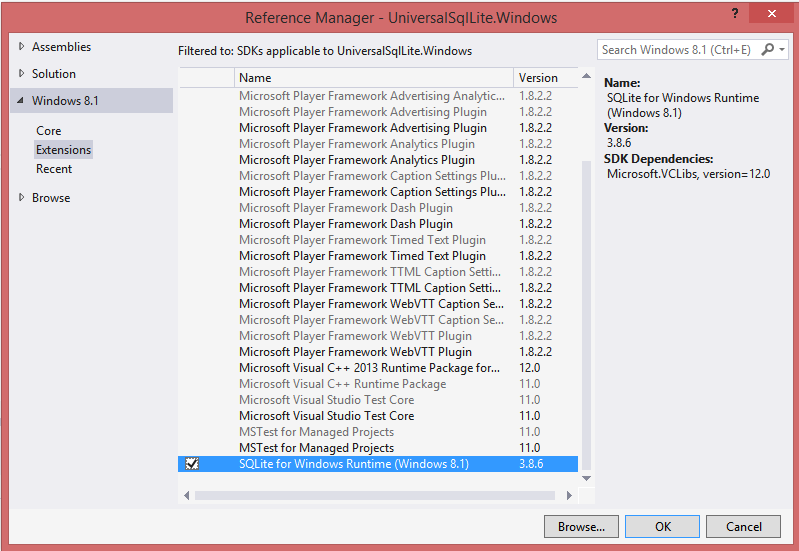Click the Microsoft.VCLibs, version=12.0 dependency text
The height and width of the screenshot is (551, 799).
(688, 174)
